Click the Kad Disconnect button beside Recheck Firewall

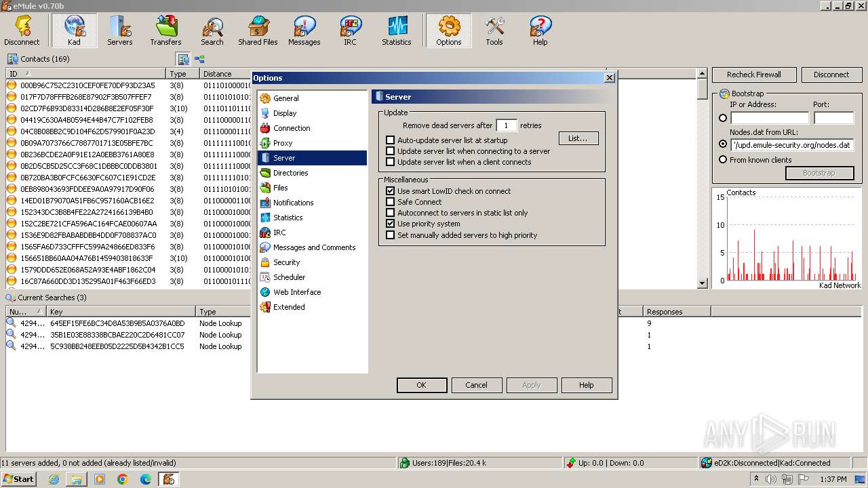coord(831,75)
